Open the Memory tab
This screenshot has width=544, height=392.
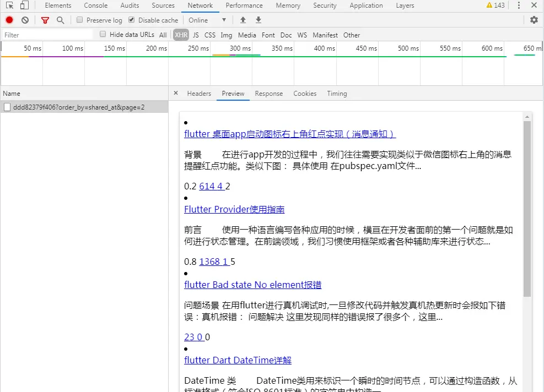(x=288, y=6)
